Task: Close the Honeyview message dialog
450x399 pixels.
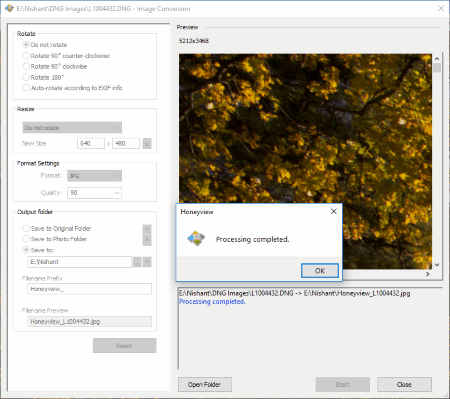Action: 333,211
